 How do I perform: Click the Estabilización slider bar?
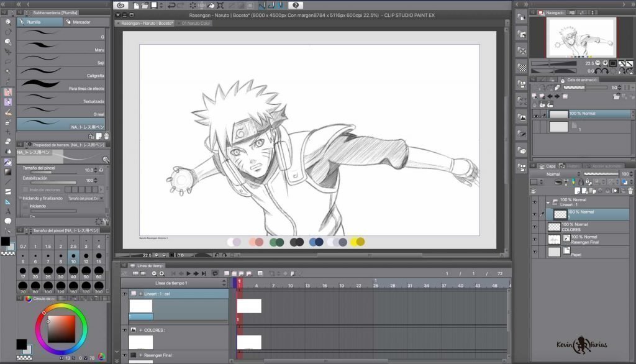click(53, 183)
